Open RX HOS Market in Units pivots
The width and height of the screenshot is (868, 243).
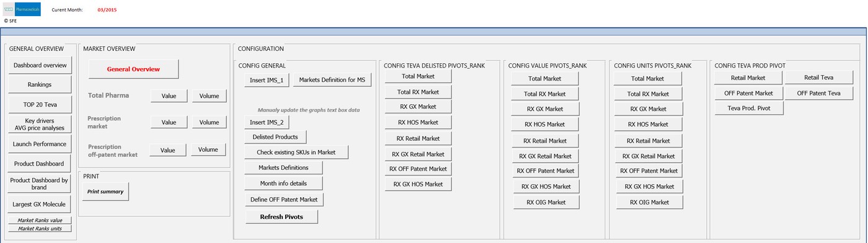pyautogui.click(x=648, y=124)
